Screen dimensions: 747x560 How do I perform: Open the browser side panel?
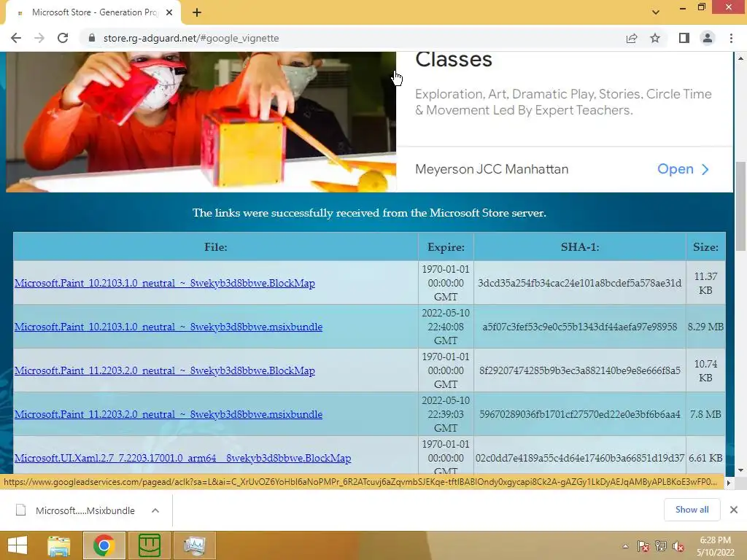coord(684,38)
